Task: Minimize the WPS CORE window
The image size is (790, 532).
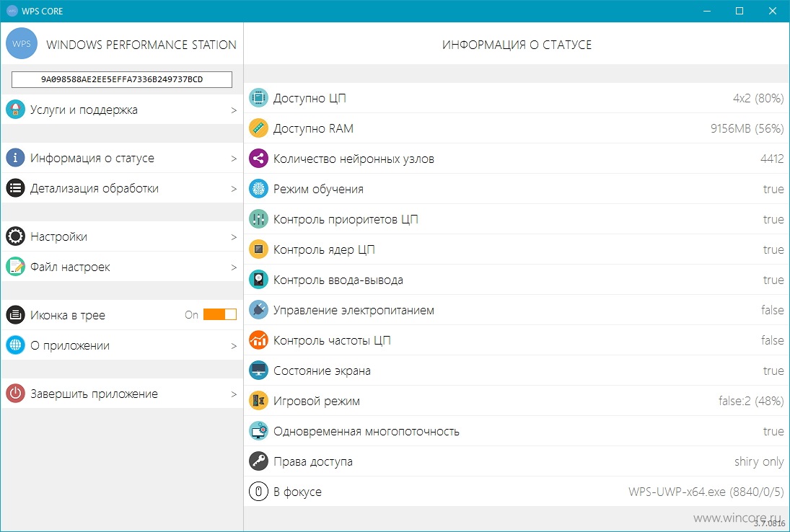Action: [707, 11]
